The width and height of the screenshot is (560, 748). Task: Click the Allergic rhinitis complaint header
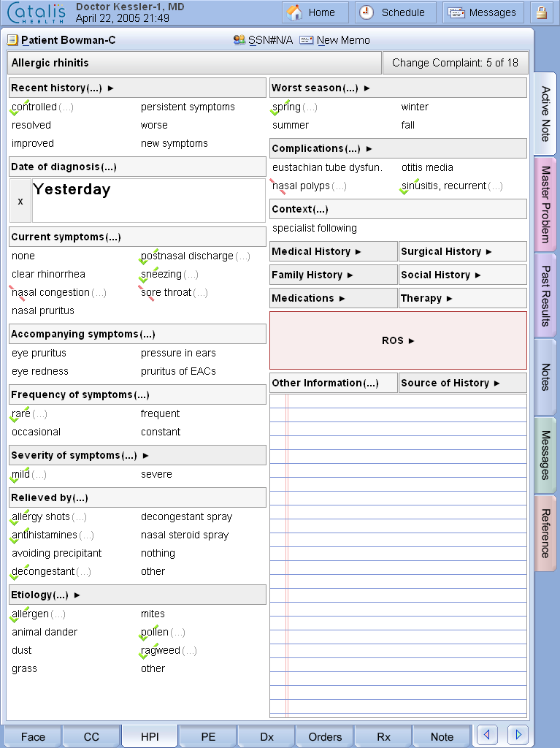coord(195,63)
